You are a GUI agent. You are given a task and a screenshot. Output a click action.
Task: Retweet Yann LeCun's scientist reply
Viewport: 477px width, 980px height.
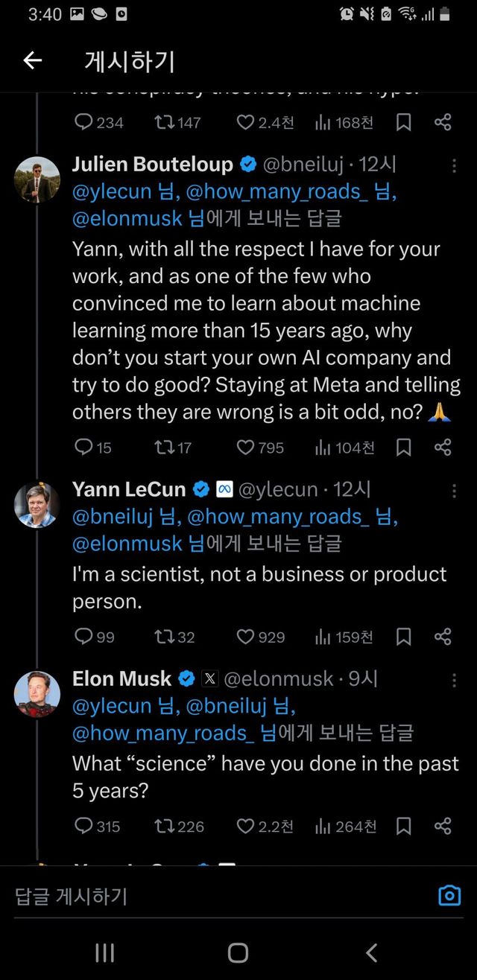point(163,637)
